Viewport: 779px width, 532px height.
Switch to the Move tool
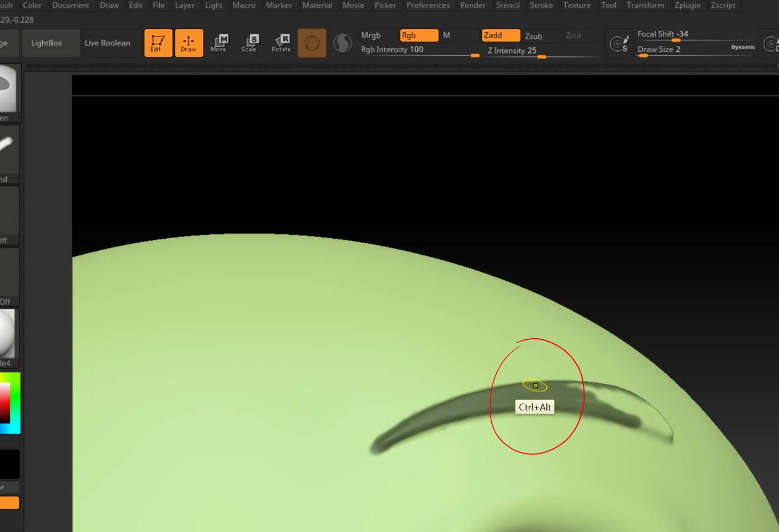tap(218, 43)
